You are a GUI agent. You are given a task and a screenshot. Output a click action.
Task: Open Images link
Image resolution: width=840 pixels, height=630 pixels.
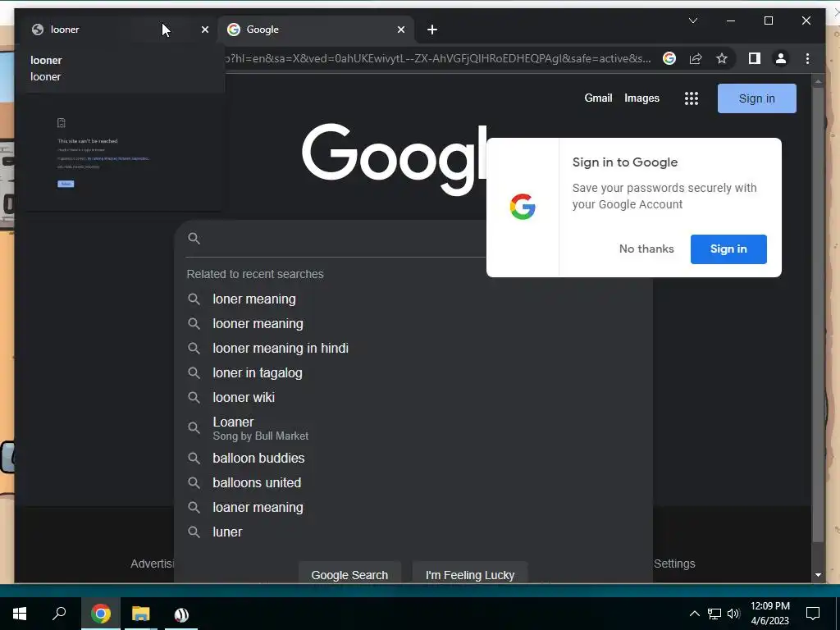641,98
